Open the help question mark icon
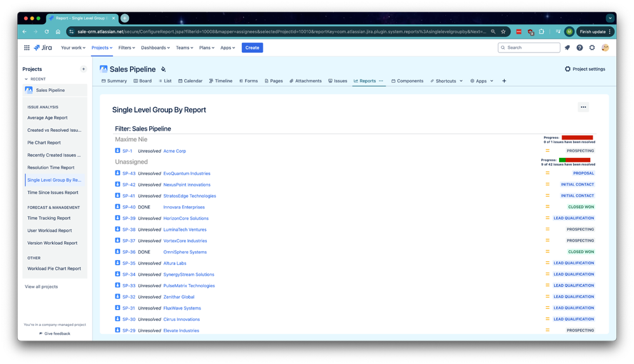Image resolution: width=634 pixels, height=364 pixels. click(x=579, y=48)
